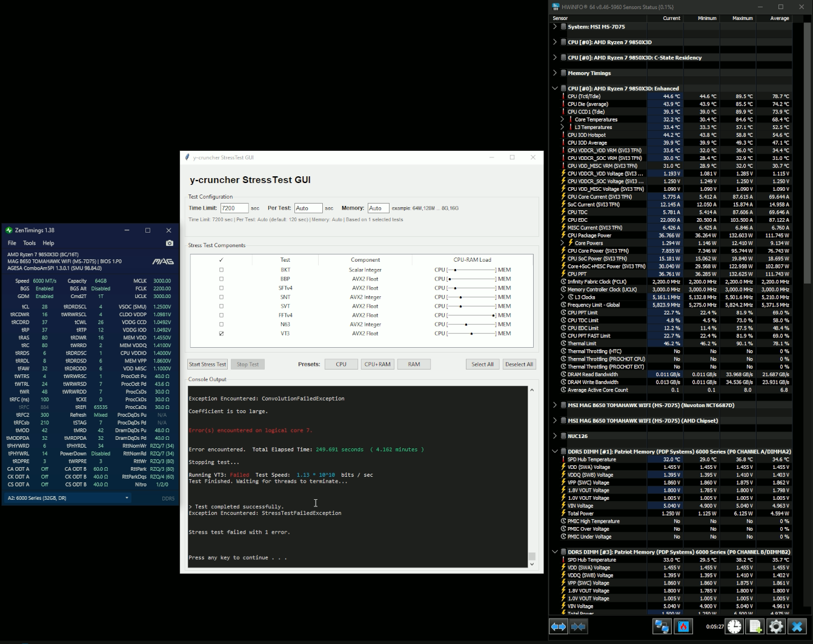
Task: Click the clock icon beside DRAM Read Bandwidth
Action: click(x=563, y=374)
